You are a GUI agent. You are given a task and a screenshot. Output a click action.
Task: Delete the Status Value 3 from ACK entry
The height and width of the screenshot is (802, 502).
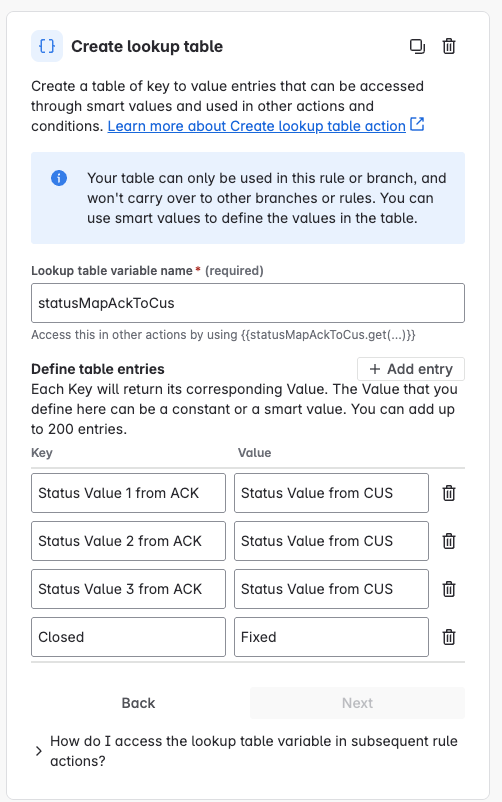click(449, 589)
